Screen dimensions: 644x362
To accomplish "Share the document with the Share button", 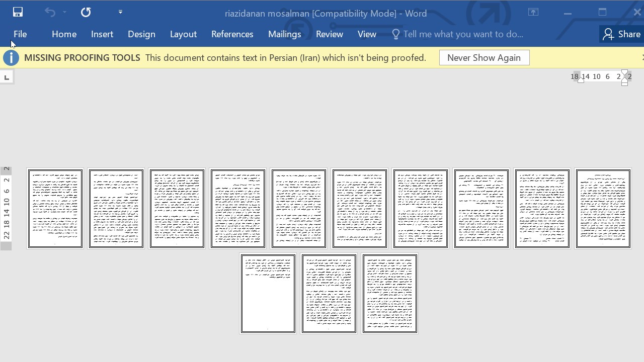I will click(622, 34).
